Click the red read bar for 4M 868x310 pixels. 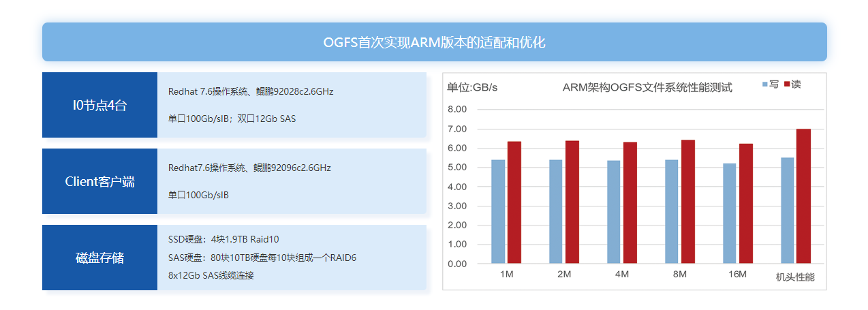[630, 203]
